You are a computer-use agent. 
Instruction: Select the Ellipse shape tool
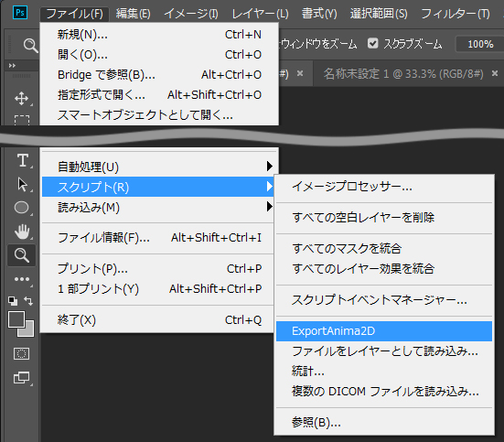(x=22, y=208)
